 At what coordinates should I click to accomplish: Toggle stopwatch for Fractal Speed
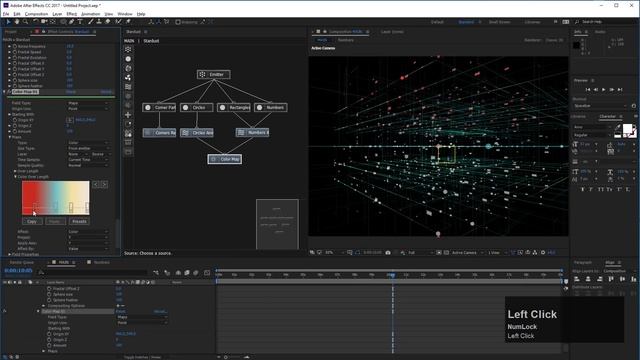point(15,52)
